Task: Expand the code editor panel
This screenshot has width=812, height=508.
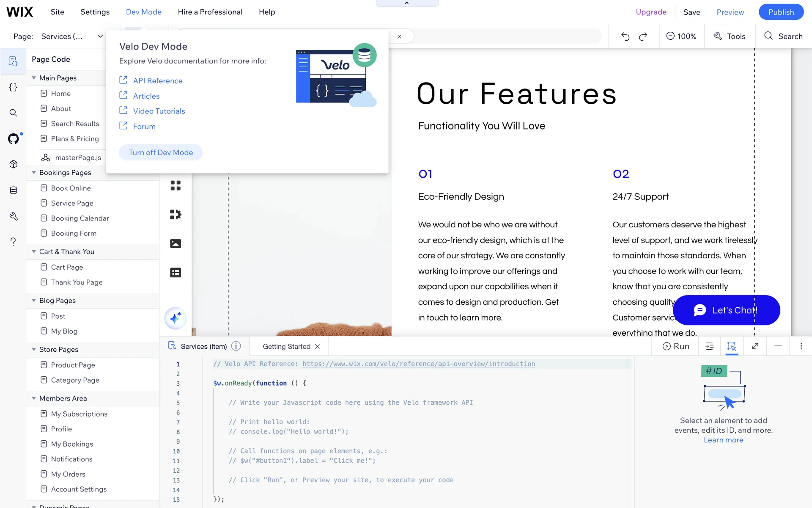Action: coord(755,346)
